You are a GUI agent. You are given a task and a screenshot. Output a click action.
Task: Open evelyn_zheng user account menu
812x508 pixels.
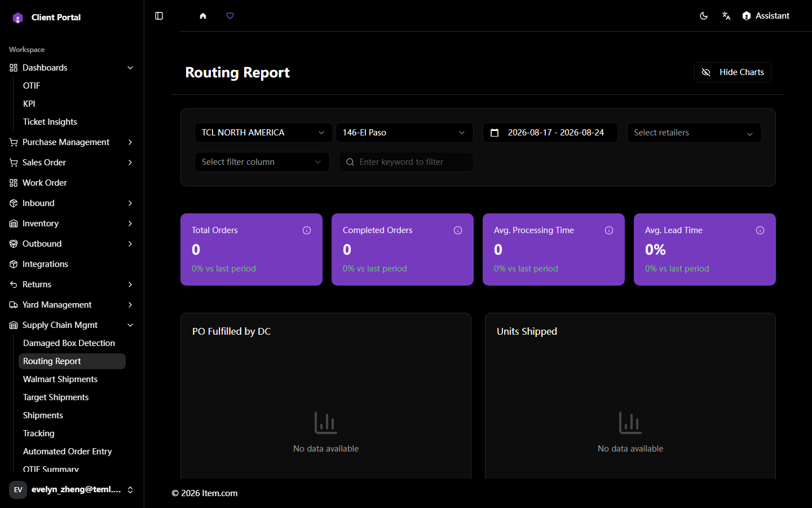click(x=72, y=490)
